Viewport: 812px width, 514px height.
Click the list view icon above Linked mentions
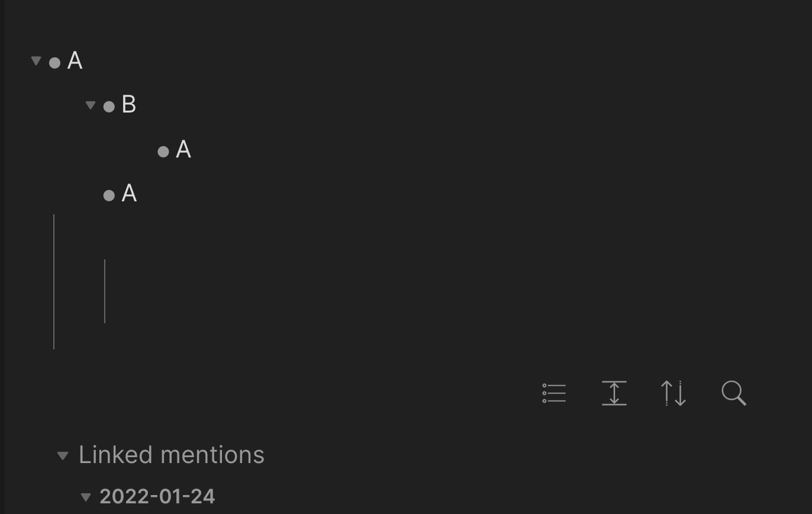(554, 393)
